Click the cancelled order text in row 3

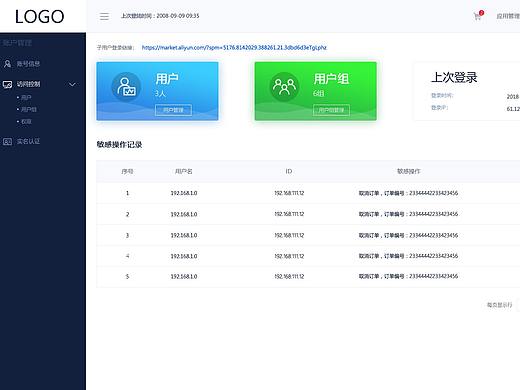[408, 235]
